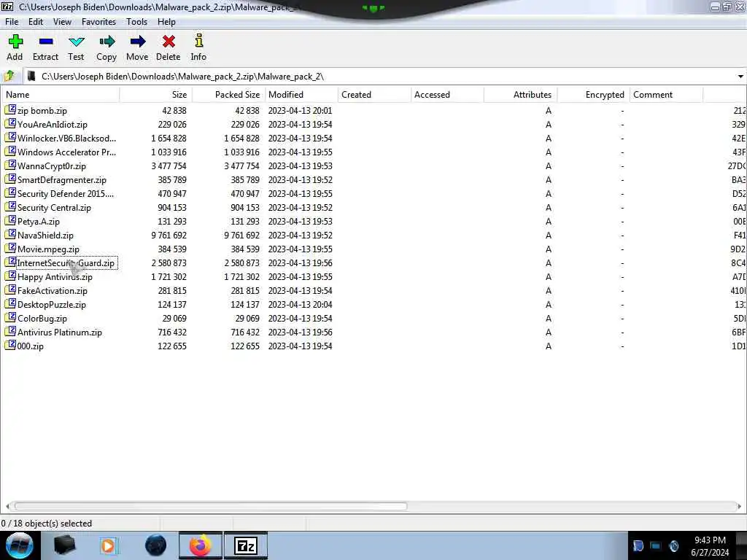747x560 pixels.
Task: Select the 000.zip archive icon
Action: click(10, 345)
